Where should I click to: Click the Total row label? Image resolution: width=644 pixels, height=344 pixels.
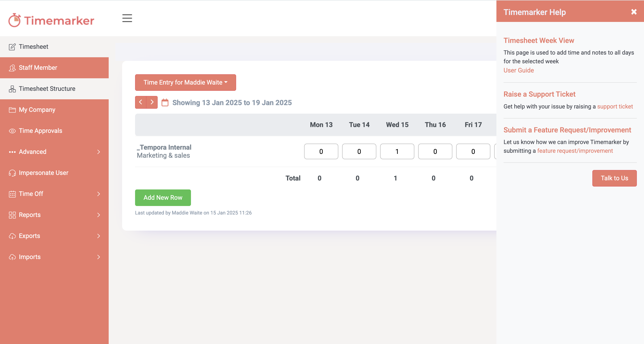293,178
